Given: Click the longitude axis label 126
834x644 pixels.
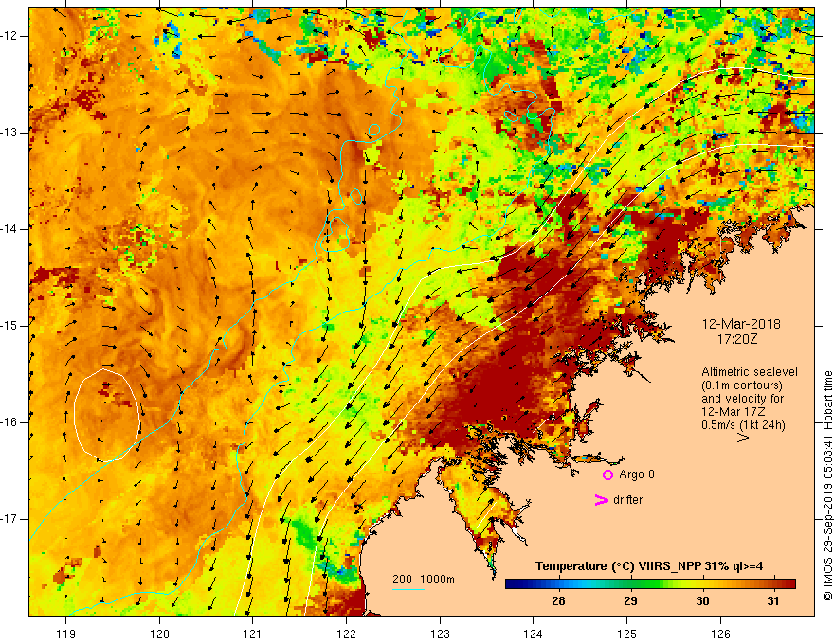Looking at the screenshot, I should click(720, 634).
